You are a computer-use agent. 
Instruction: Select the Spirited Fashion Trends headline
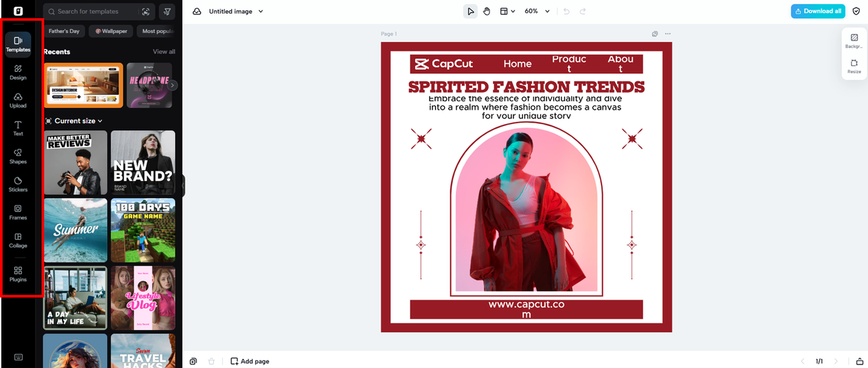point(526,87)
